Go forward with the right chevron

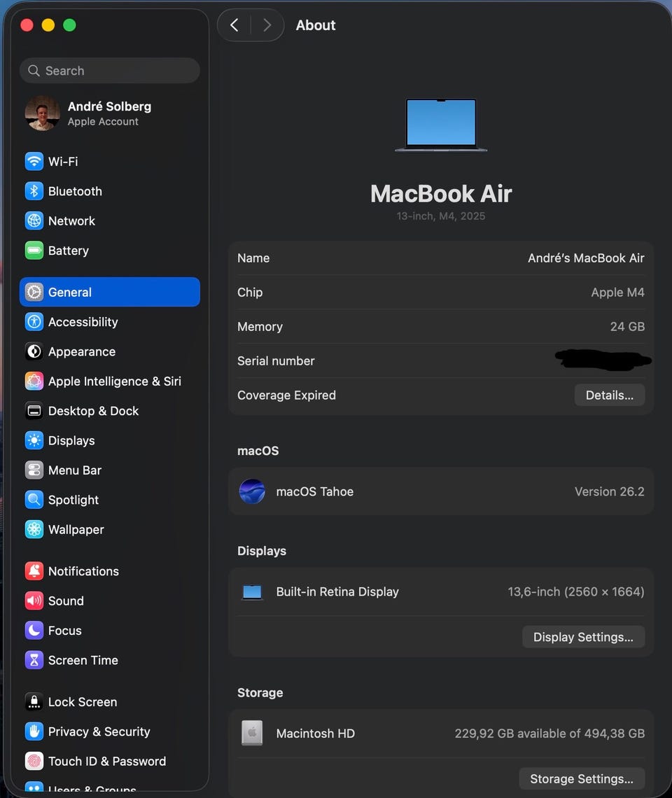(x=267, y=25)
